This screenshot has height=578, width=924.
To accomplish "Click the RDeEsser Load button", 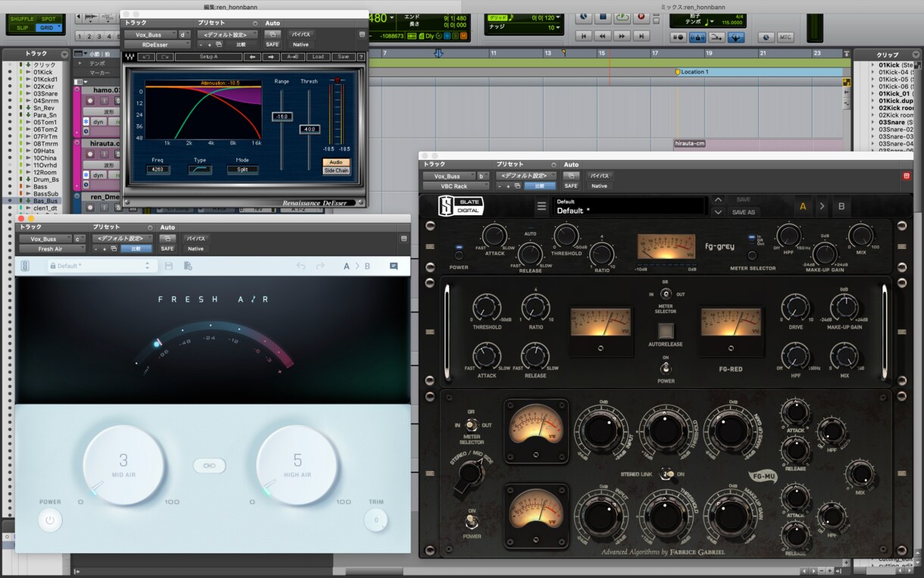I will 318,57.
